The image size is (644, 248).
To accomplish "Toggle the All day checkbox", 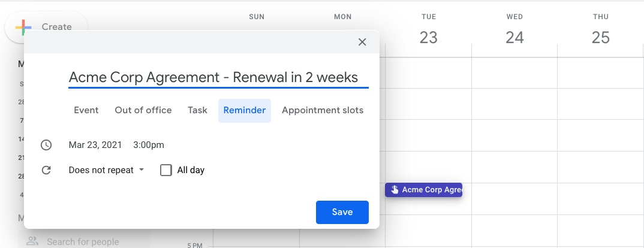I will point(166,170).
